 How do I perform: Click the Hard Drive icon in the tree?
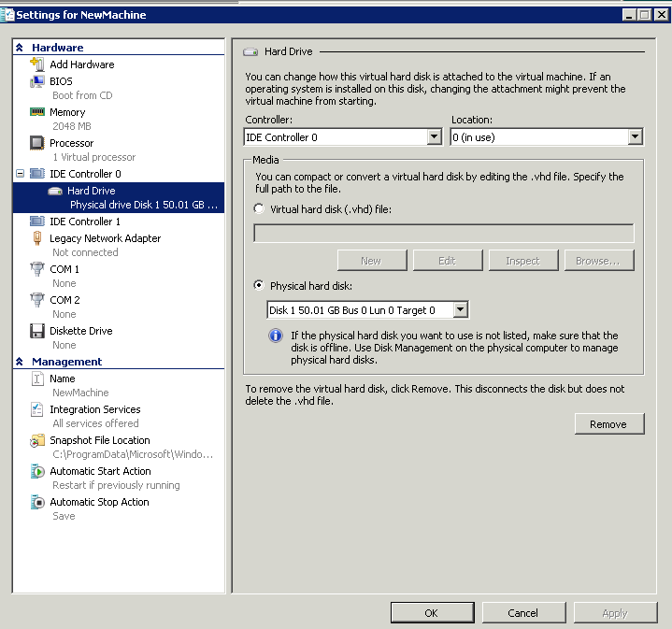pyautogui.click(x=55, y=191)
